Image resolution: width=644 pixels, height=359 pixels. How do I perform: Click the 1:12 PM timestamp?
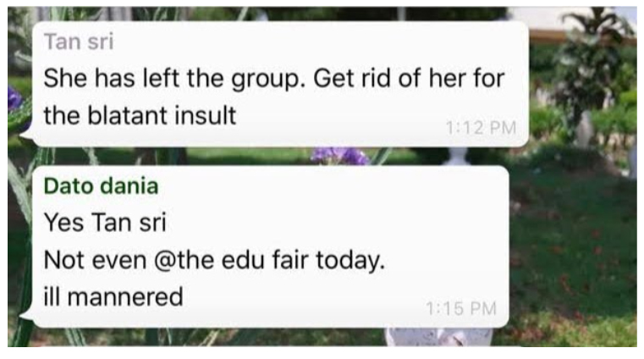[481, 128]
